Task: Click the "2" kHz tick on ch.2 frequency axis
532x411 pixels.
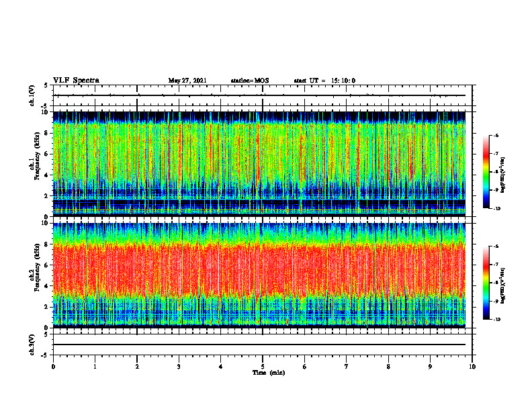Action: click(47, 307)
